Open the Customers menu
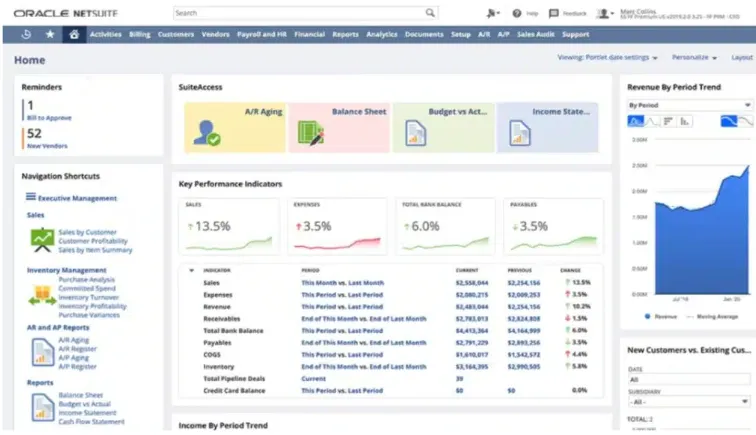756x435 pixels. click(176, 34)
